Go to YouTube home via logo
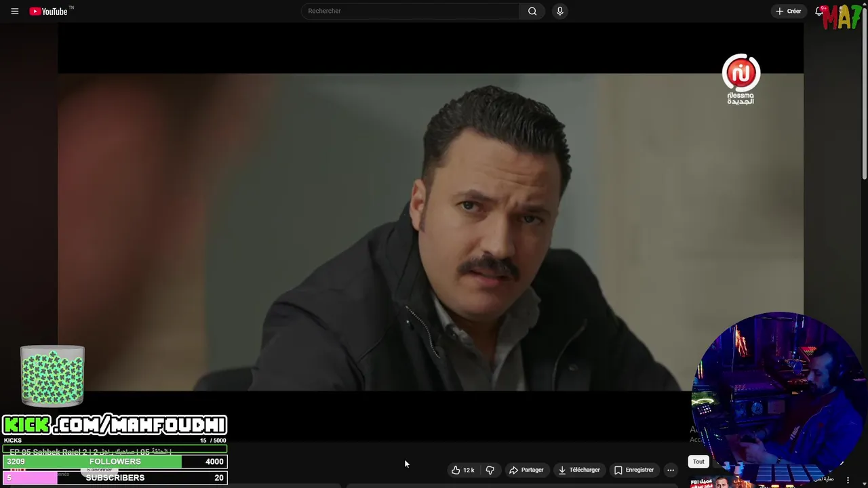This screenshot has width=868, height=488. tap(49, 11)
